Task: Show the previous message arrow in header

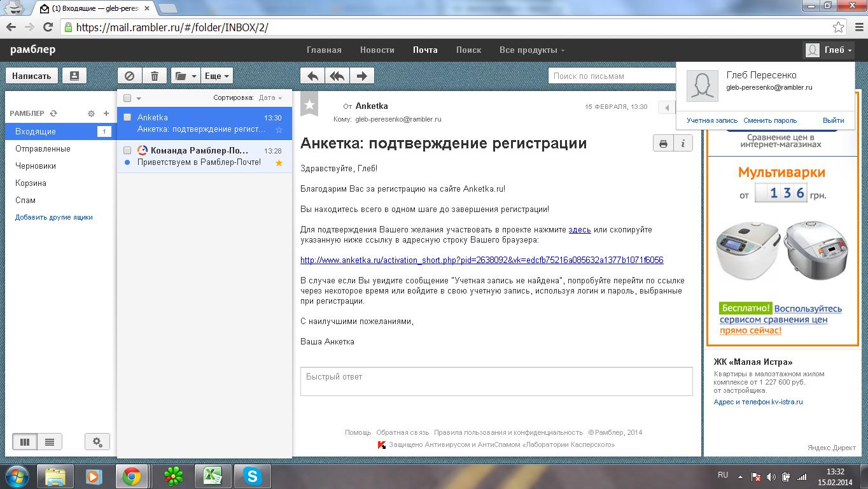Action: 667,108
